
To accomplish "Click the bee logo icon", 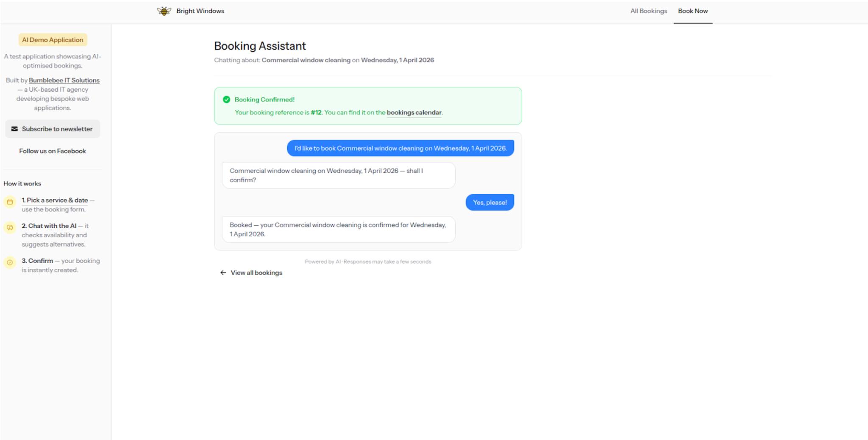I will pyautogui.click(x=164, y=11).
